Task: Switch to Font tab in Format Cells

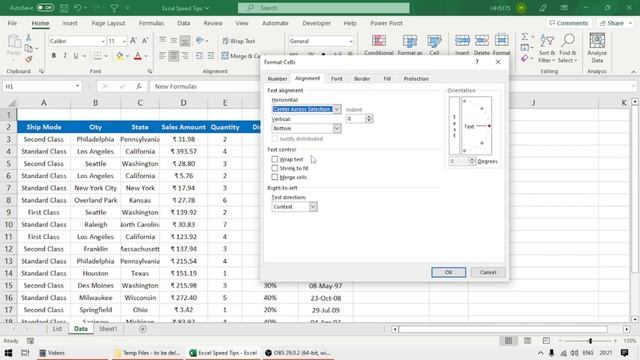Action: pos(337,78)
